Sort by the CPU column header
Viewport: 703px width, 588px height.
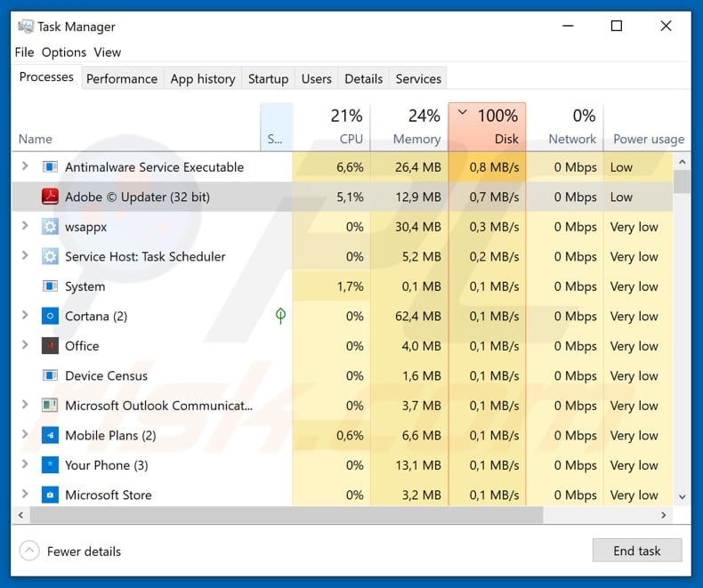pyautogui.click(x=332, y=127)
